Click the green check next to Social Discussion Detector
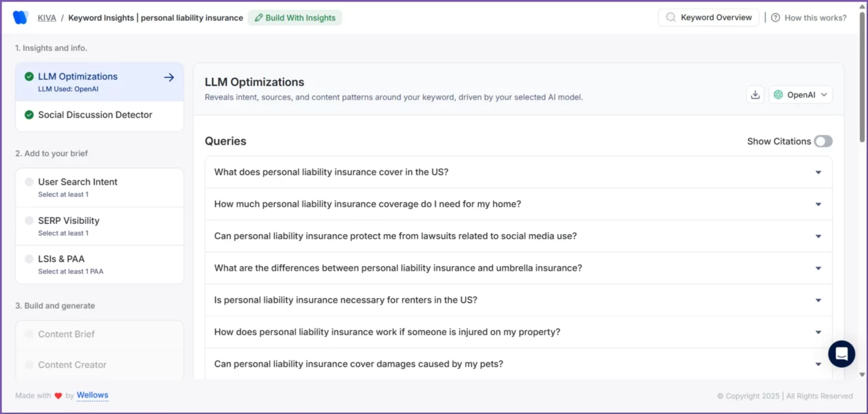This screenshot has height=414, width=868. pos(29,115)
